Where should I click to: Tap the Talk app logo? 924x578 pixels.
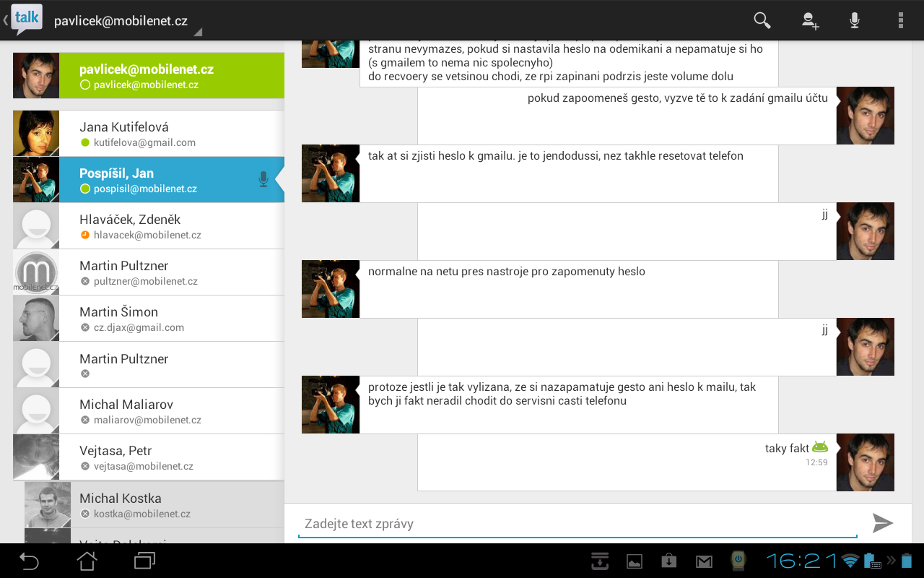26,17
